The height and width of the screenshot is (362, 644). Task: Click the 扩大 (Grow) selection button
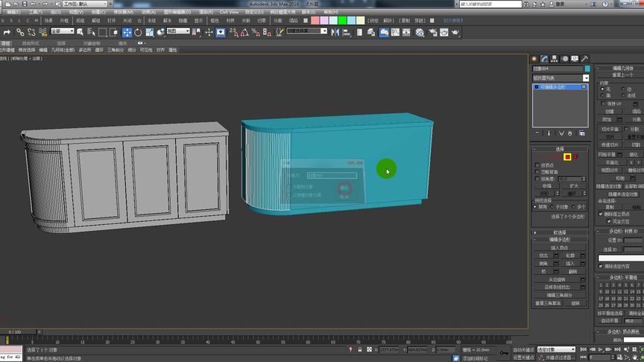[x=574, y=185]
